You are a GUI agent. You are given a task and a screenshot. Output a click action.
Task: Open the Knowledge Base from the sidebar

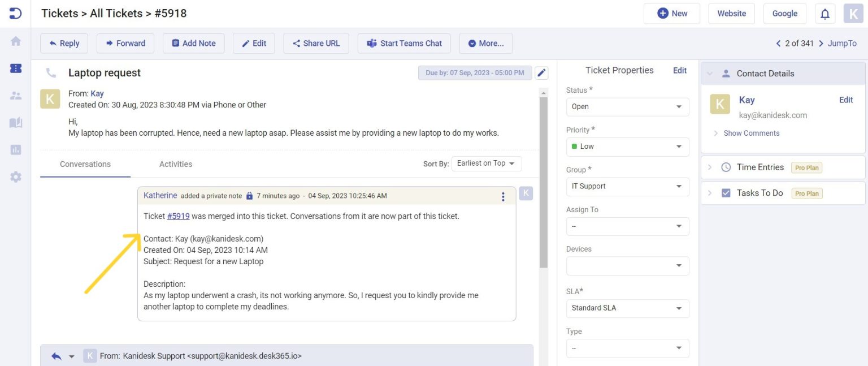coord(15,122)
